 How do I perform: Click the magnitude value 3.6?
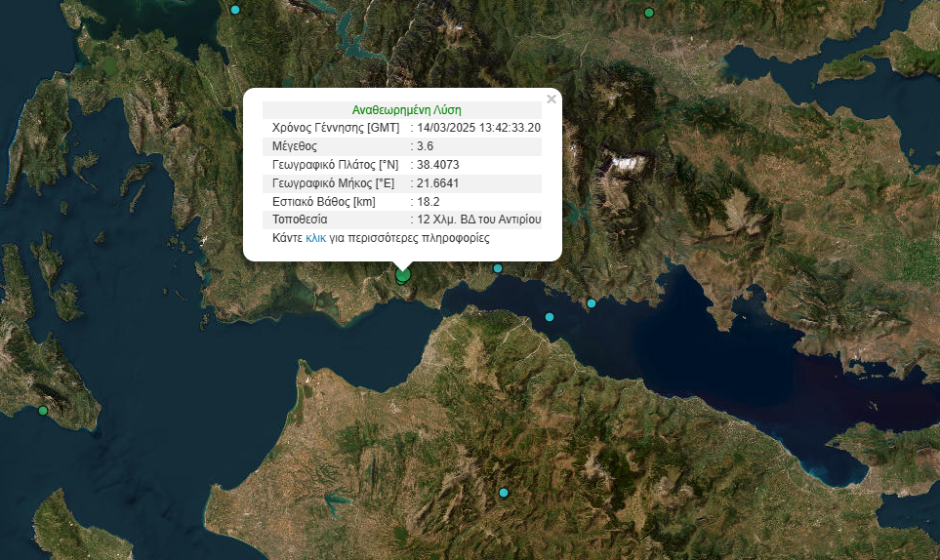[425, 146]
